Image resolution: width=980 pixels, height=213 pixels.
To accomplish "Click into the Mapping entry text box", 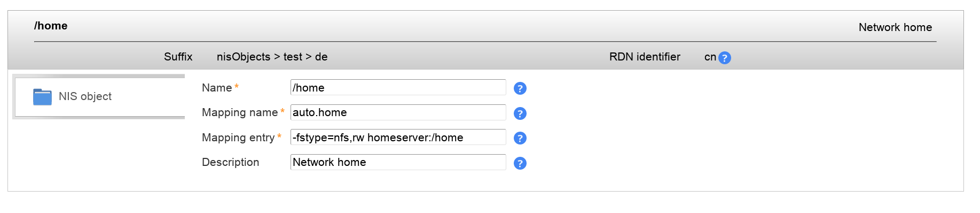I will (398, 137).
